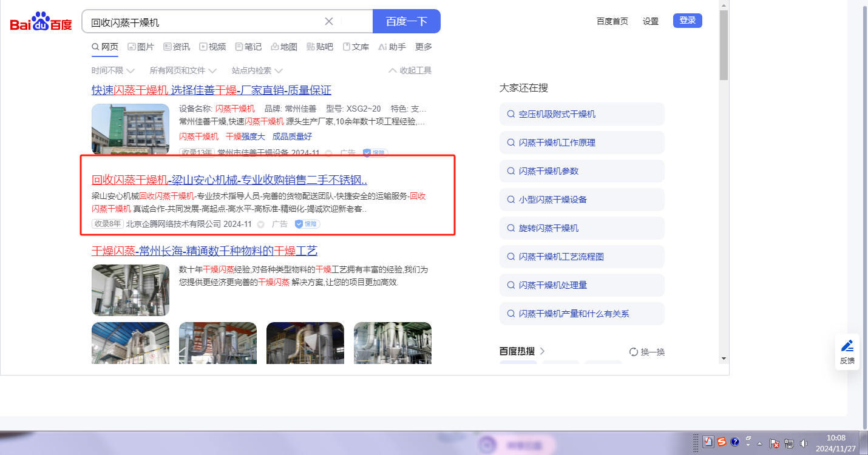Open the 站点内检索 site search dropdown
The height and width of the screenshot is (455, 868).
point(257,70)
